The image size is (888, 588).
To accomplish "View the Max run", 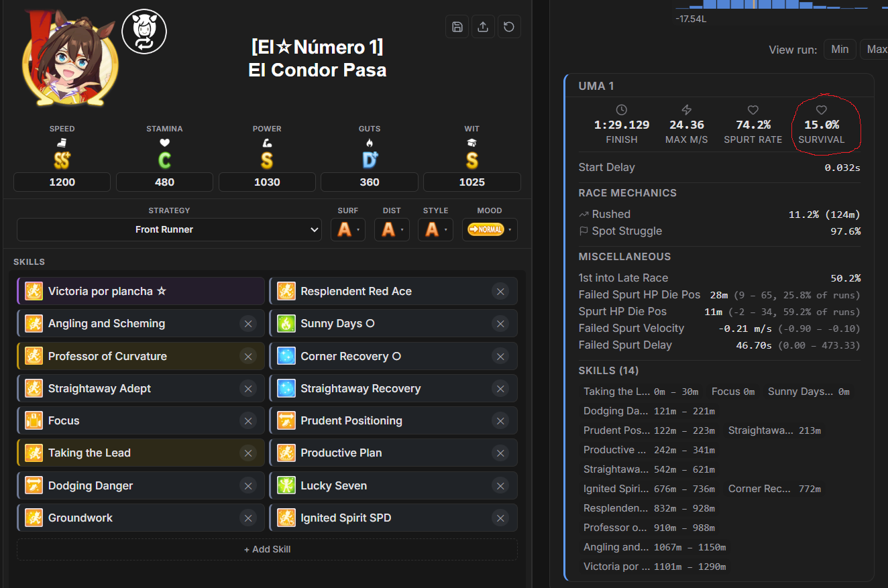I will coord(875,49).
